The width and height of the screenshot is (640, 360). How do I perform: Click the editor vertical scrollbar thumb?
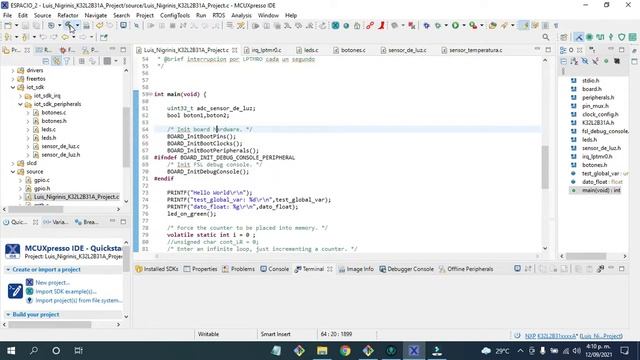coord(545,167)
